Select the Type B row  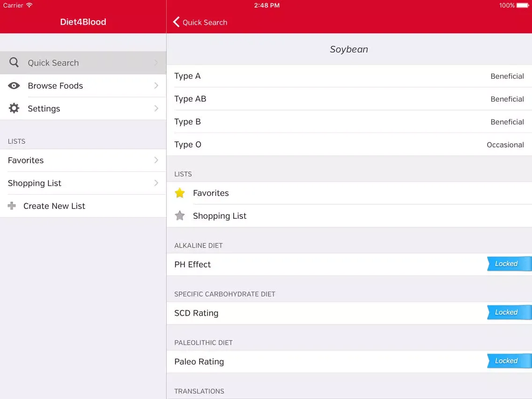tap(349, 121)
